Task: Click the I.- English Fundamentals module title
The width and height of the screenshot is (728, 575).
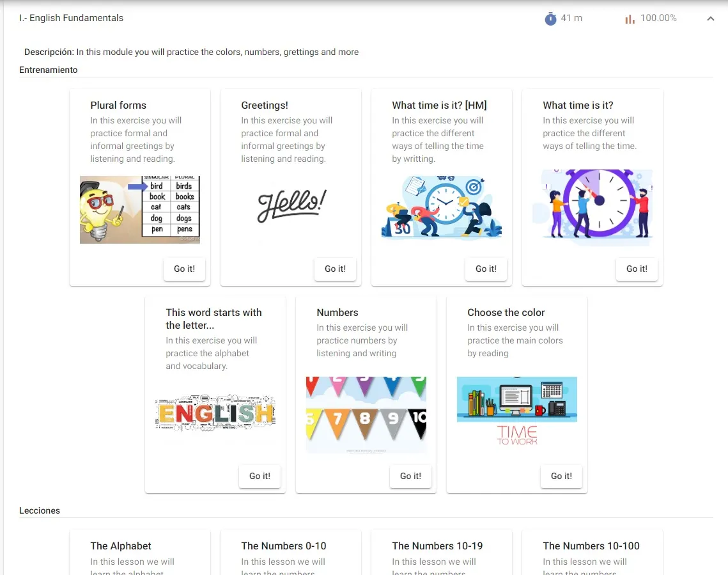Action: pos(72,19)
